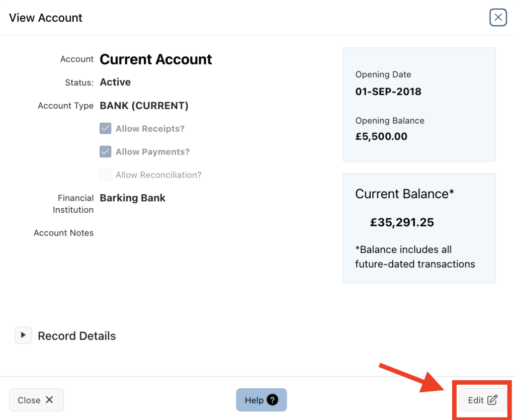Click the Current Balance card
The width and height of the screenshot is (515, 420).
[419, 228]
